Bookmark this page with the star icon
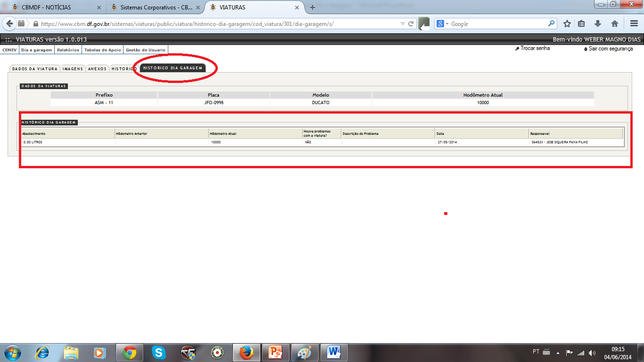644x362 pixels. (x=567, y=24)
